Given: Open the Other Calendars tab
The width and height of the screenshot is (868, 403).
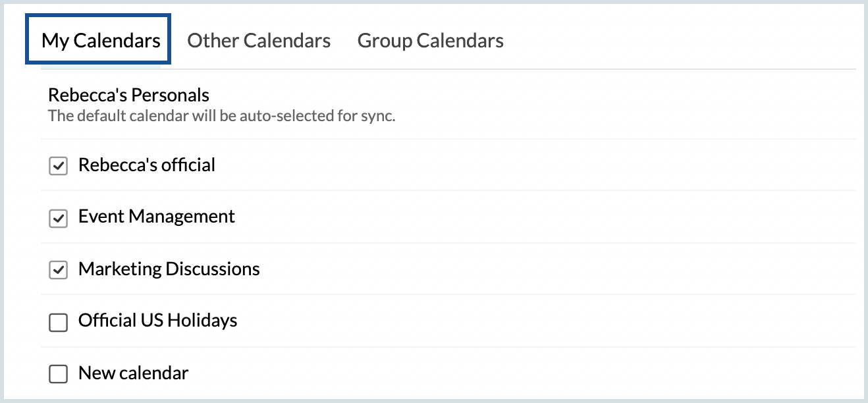Looking at the screenshot, I should pyautogui.click(x=259, y=41).
